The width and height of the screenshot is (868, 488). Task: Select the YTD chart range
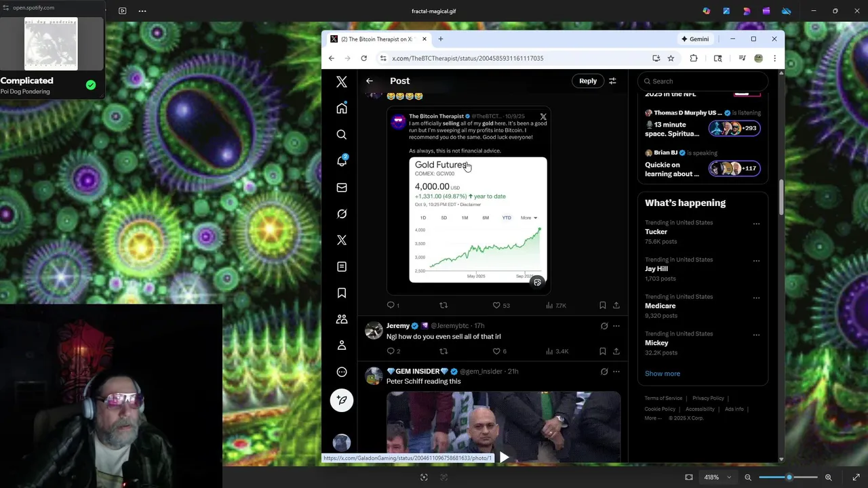click(507, 218)
